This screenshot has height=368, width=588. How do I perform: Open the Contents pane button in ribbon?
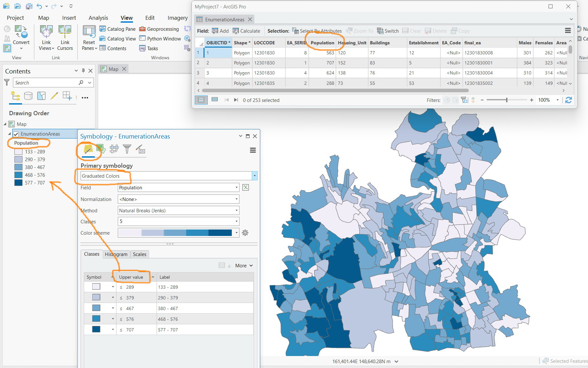tap(113, 48)
